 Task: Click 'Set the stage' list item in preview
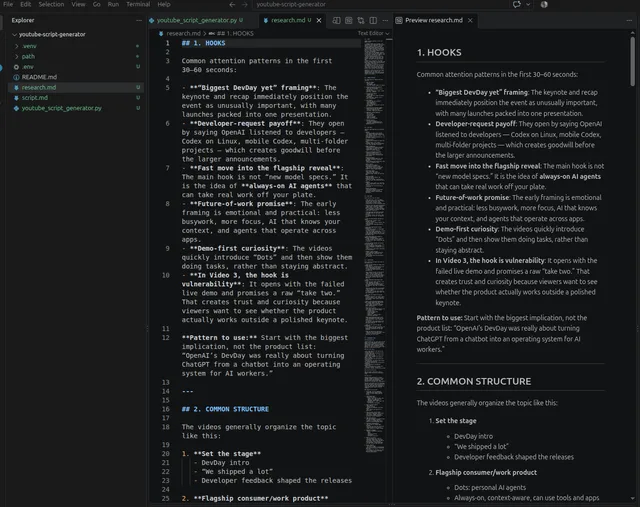456,421
